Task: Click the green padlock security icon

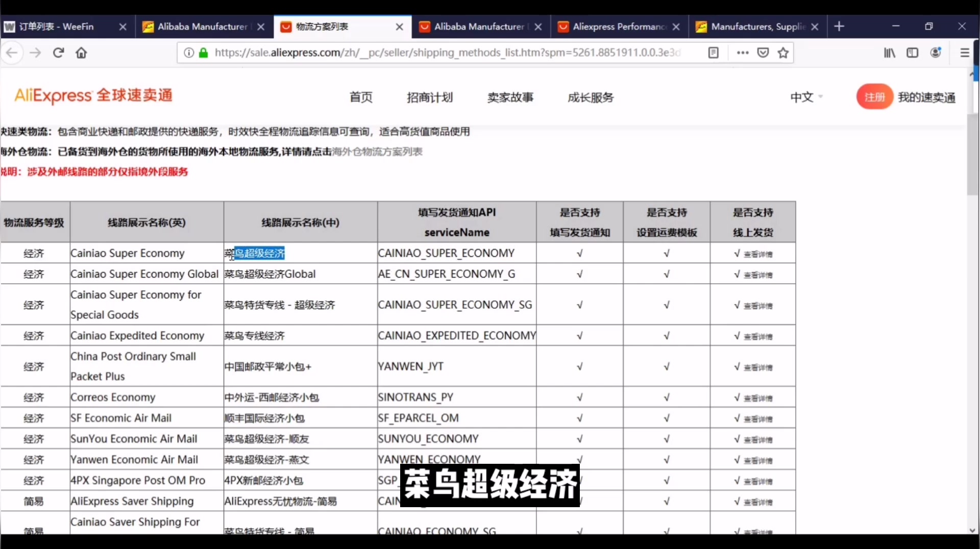Action: [x=203, y=53]
